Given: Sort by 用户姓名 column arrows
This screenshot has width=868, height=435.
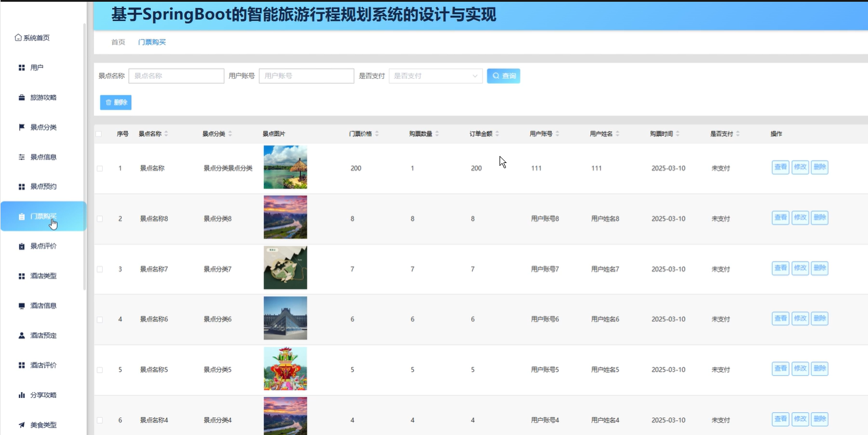Looking at the screenshot, I should pyautogui.click(x=618, y=134).
